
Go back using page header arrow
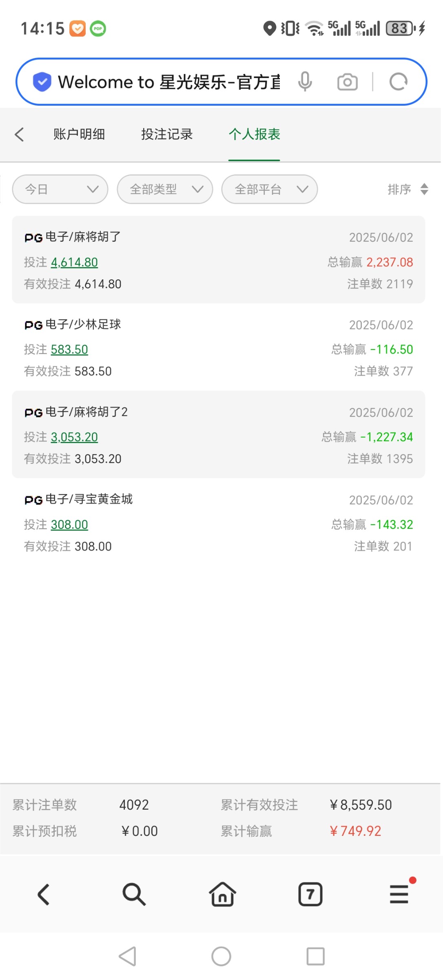click(19, 134)
